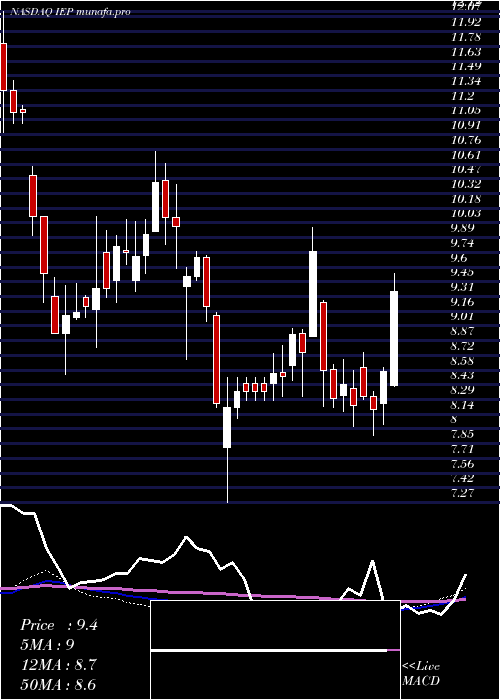The height and width of the screenshot is (700, 500).
Task: Click the 8.87 price axis label
Action: tap(462, 331)
